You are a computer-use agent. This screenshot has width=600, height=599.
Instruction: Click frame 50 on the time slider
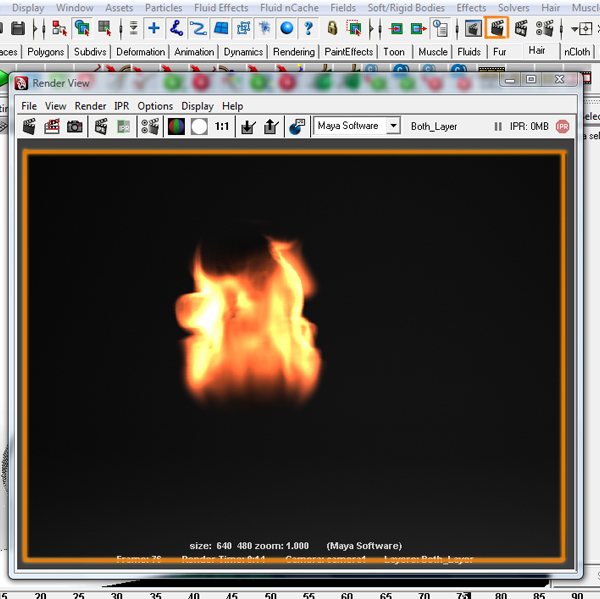click(270, 595)
